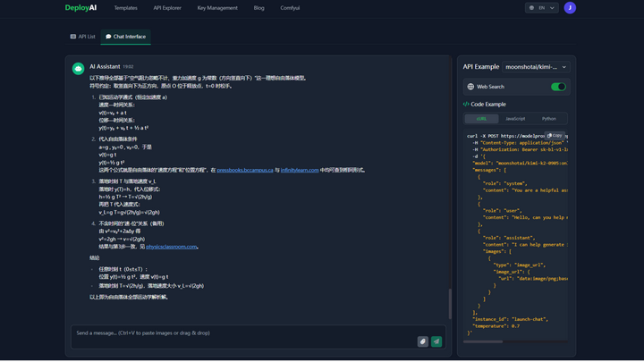Click the chat vertical scrollbar
This screenshot has height=362, width=644.
(450, 304)
